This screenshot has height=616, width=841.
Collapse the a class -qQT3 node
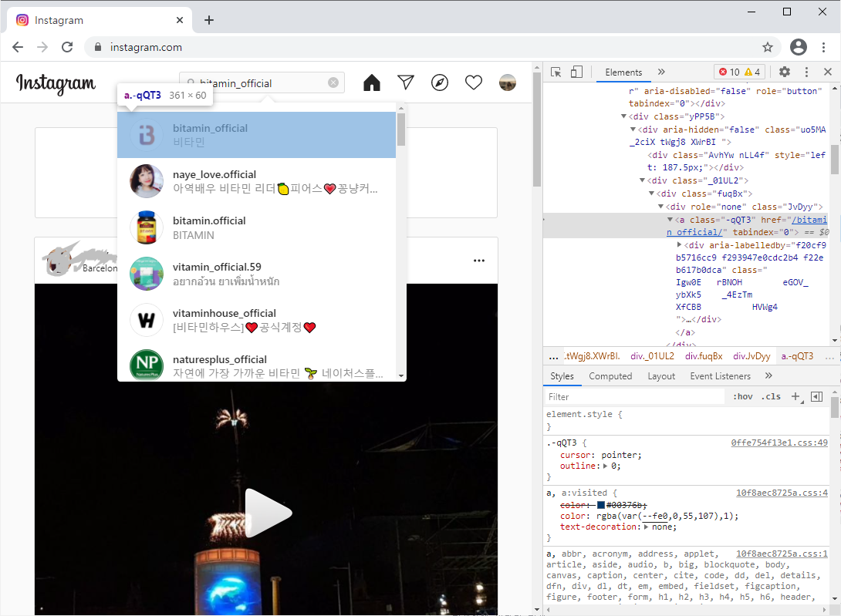[670, 220]
